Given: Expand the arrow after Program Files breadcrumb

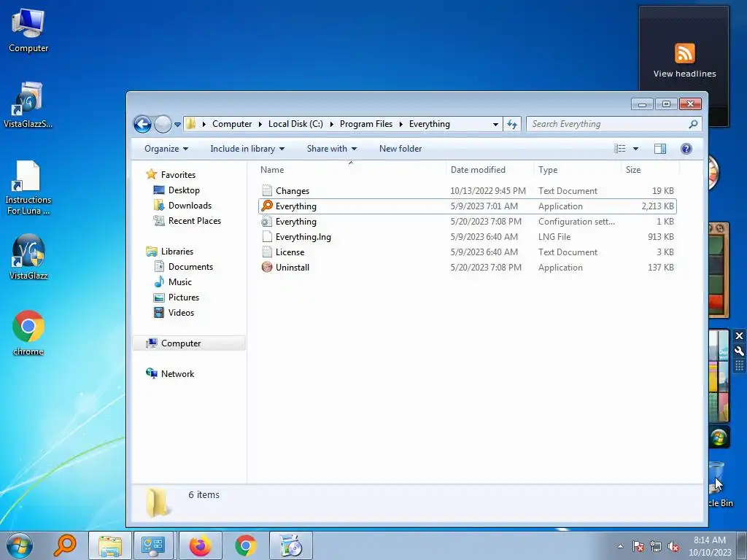Looking at the screenshot, I should (400, 124).
